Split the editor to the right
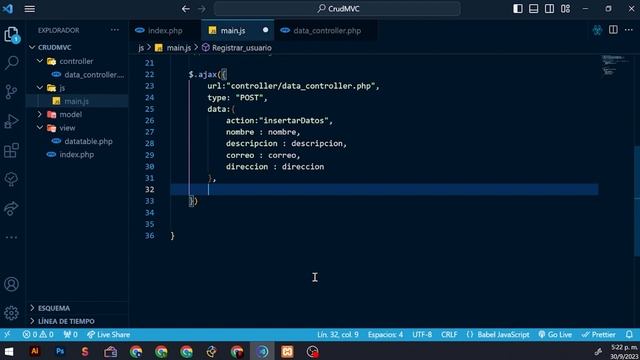Viewport: 640px width, 360px height. pyautogui.click(x=613, y=30)
